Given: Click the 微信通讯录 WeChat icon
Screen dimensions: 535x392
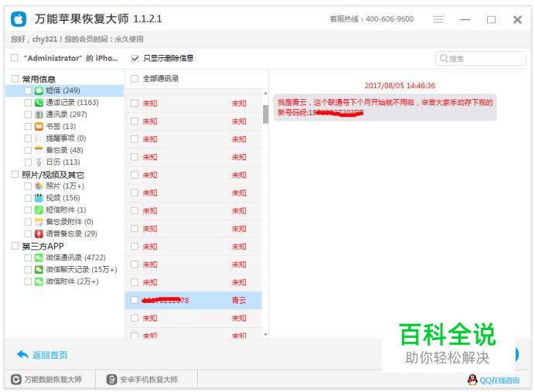Looking at the screenshot, I should [x=39, y=257].
